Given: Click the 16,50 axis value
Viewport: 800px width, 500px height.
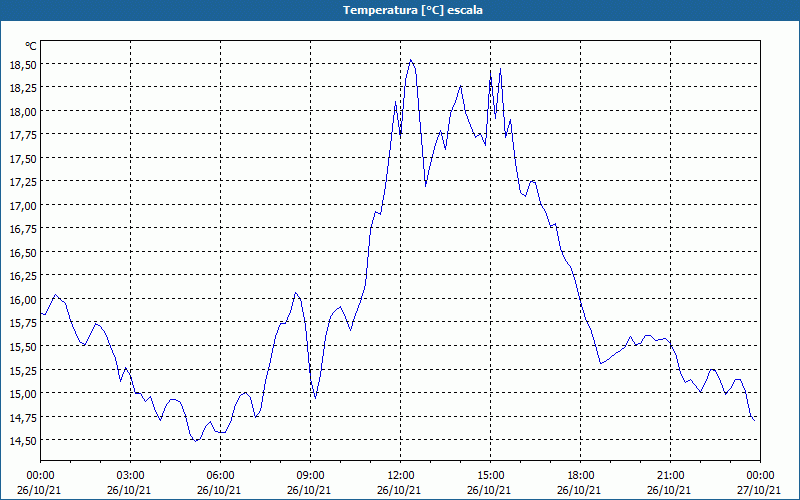Looking at the screenshot, I should pos(23,253).
